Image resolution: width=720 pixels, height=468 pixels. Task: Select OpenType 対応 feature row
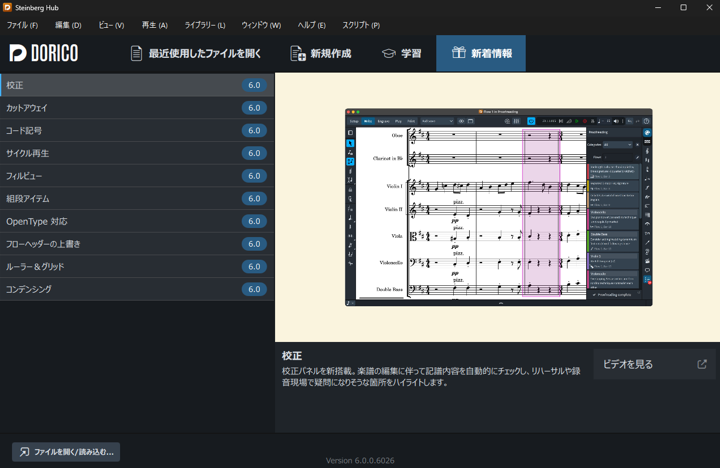tap(137, 221)
